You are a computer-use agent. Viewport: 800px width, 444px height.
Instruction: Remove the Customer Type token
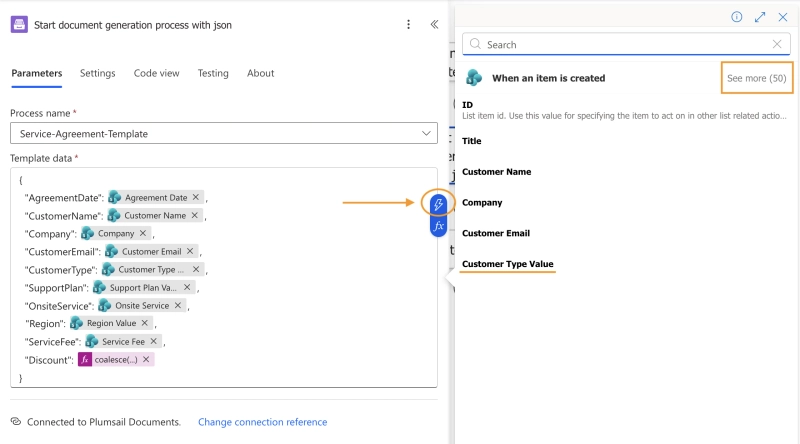coord(196,269)
